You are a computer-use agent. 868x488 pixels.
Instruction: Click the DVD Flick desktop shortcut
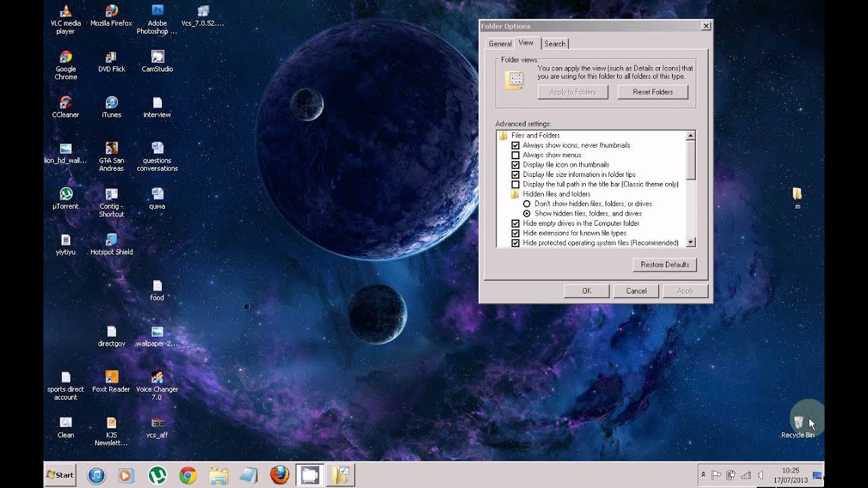click(x=111, y=61)
